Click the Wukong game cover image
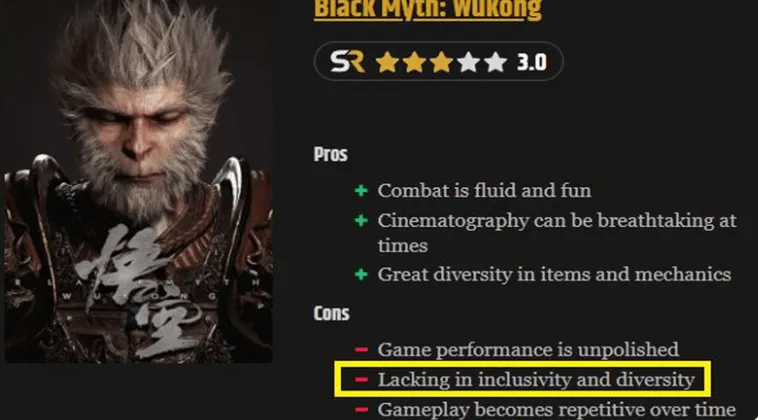This screenshot has height=420, width=758. tap(139, 181)
